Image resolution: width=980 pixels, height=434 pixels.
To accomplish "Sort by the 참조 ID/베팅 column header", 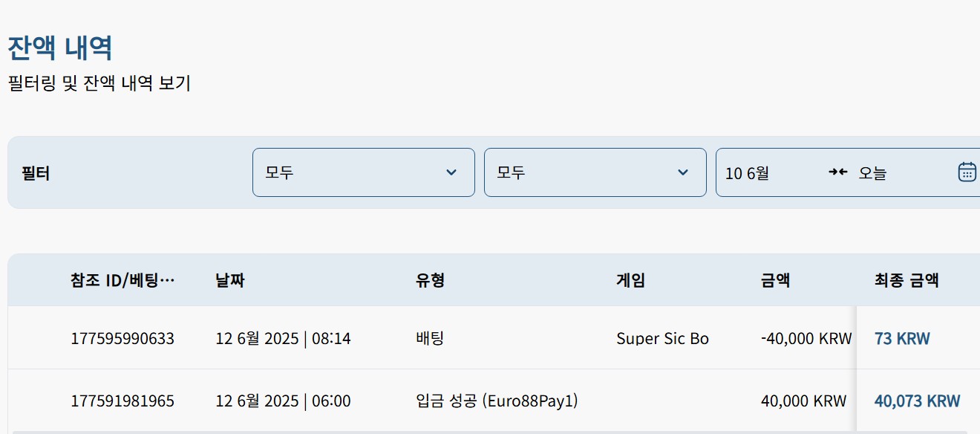I will (122, 280).
